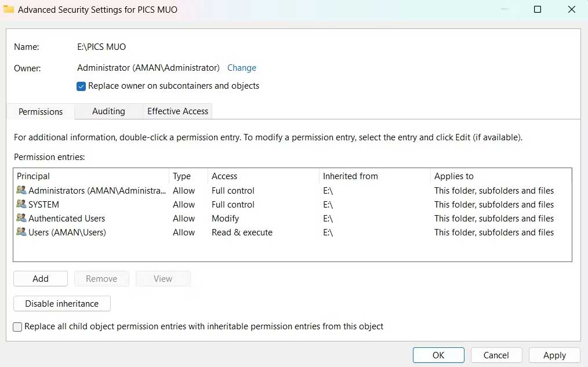
Task: Click Disable inheritance
Action: pyautogui.click(x=61, y=303)
